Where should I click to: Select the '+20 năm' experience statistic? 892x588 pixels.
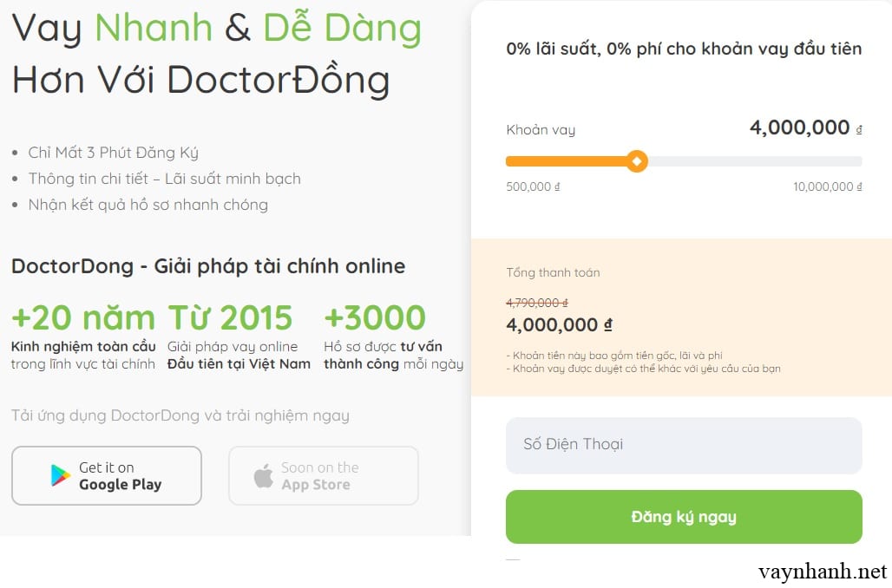(83, 318)
